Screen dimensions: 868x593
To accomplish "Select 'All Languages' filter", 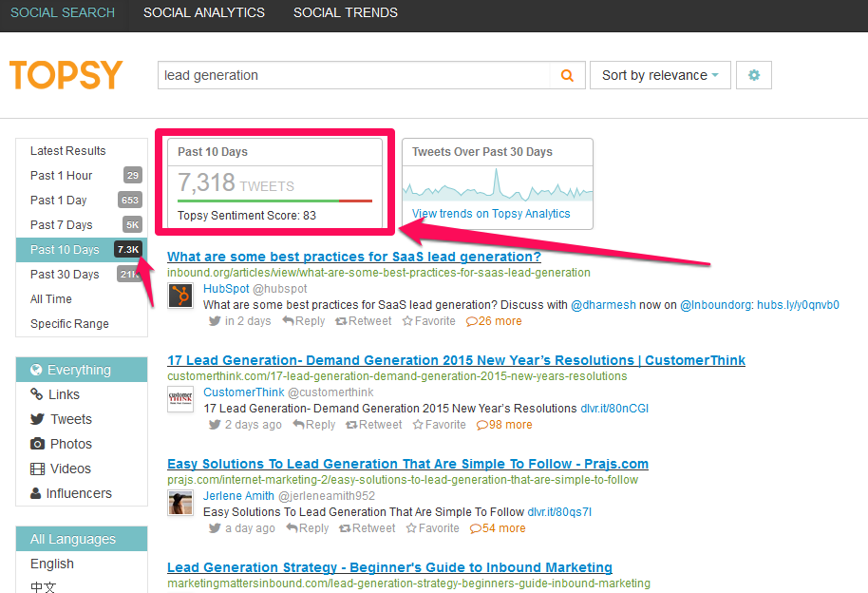I will pos(82,539).
